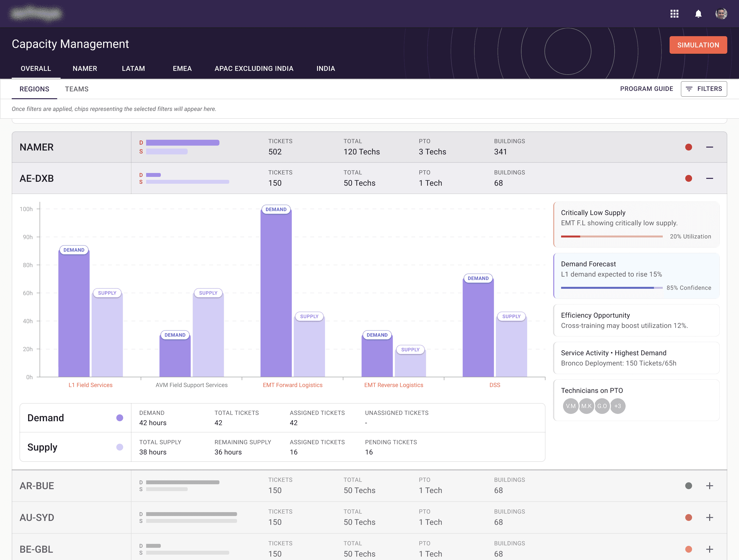This screenshot has width=739, height=560.
Task: Collapse the AE-DXB row
Action: click(x=709, y=178)
